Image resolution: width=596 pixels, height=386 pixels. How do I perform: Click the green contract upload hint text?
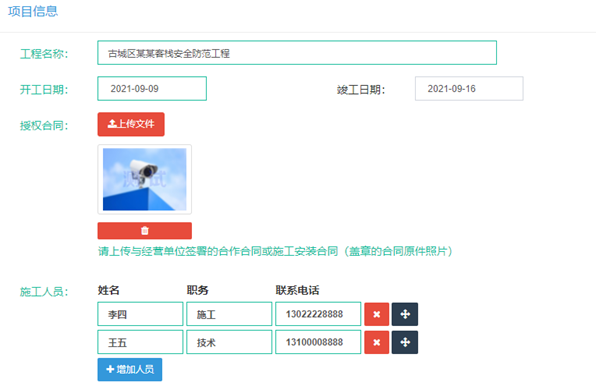(276, 251)
